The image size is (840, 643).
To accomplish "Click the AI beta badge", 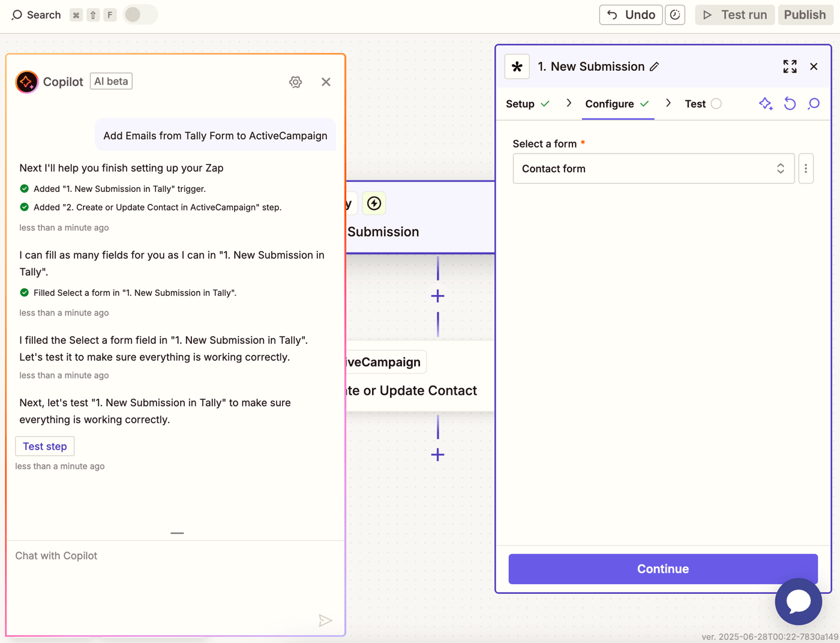I will 111,81.
